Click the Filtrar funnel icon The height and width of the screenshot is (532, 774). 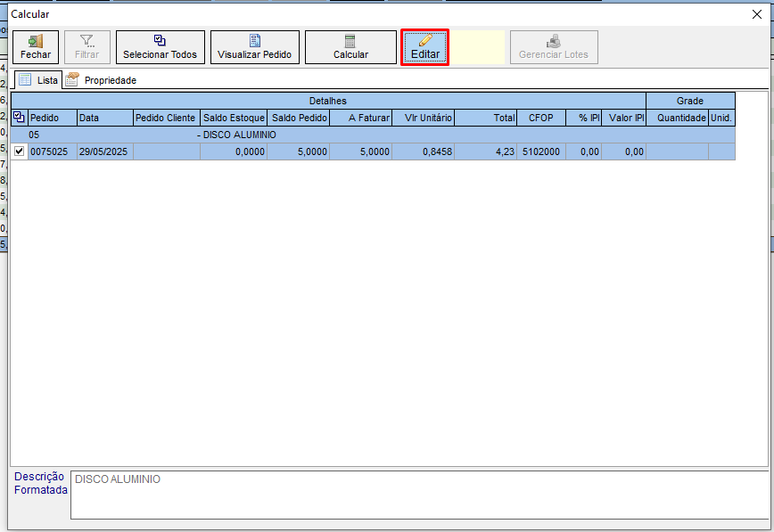(x=87, y=47)
